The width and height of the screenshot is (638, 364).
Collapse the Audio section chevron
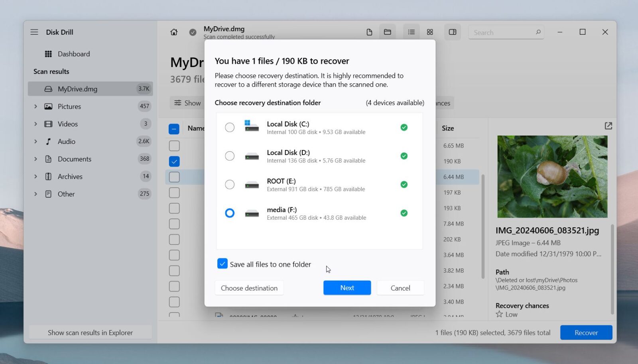[35, 141]
